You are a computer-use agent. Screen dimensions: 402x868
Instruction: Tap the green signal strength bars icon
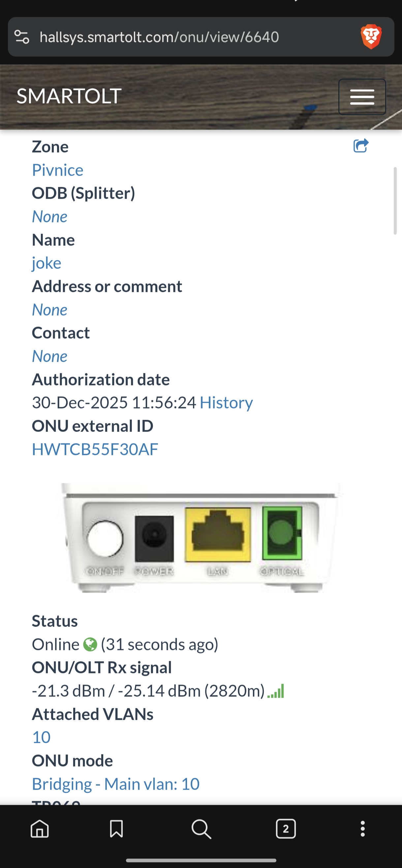coord(276,691)
